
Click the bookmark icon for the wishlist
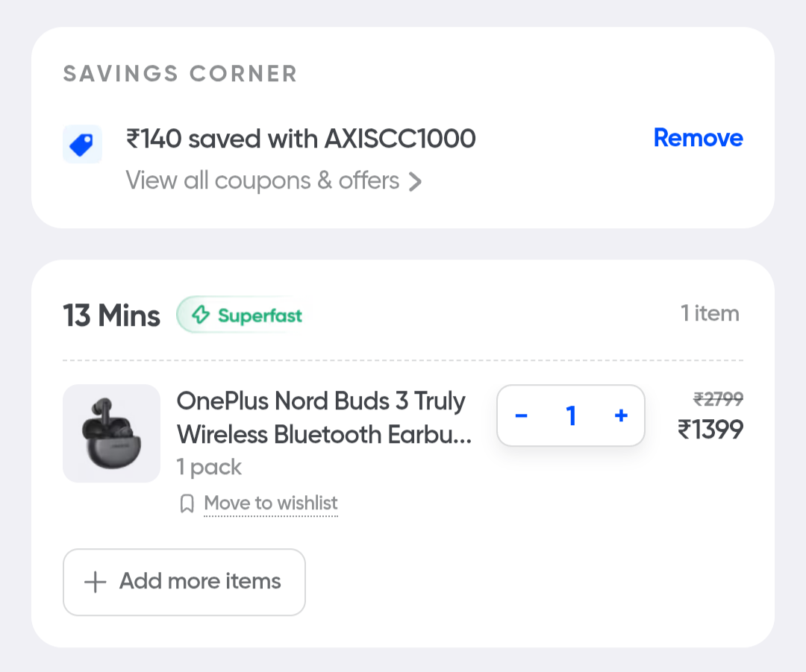click(187, 504)
